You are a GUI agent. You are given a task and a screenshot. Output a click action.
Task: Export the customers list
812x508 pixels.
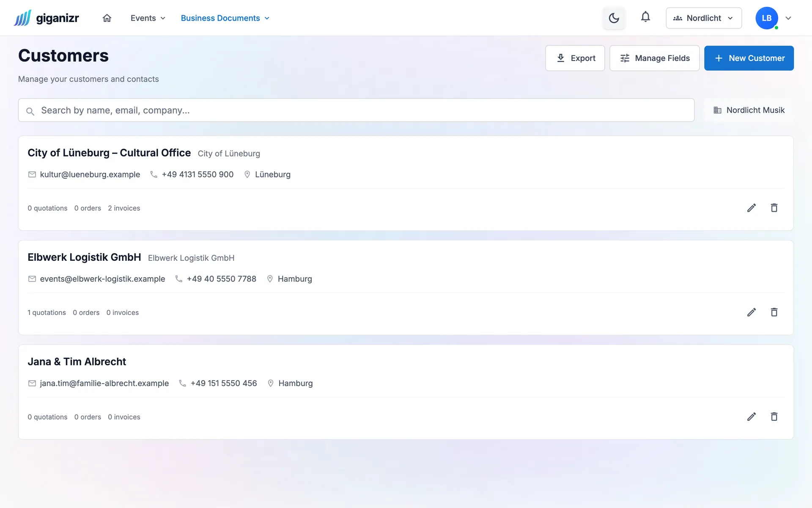pyautogui.click(x=575, y=58)
